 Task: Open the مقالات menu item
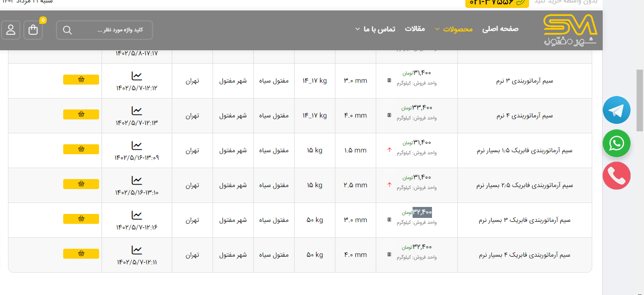click(x=415, y=29)
